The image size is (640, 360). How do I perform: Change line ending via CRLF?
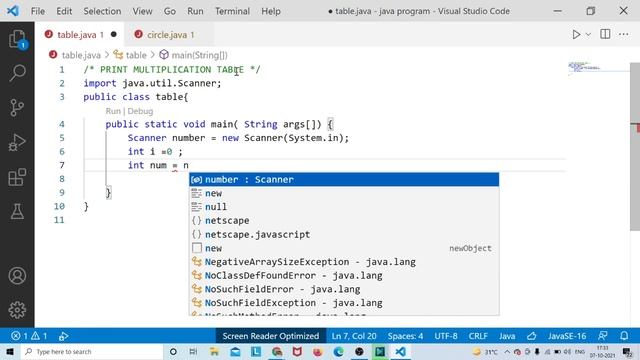point(478,336)
